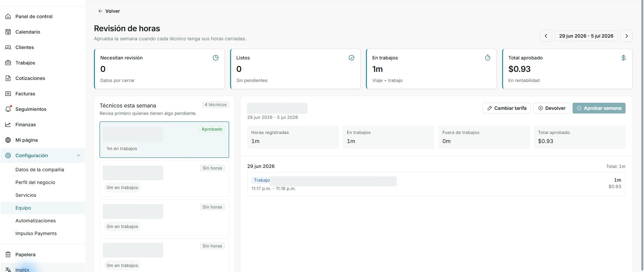The width and height of the screenshot is (644, 272).
Task: Click the check icon on Aprobar semana
Action: (579, 108)
